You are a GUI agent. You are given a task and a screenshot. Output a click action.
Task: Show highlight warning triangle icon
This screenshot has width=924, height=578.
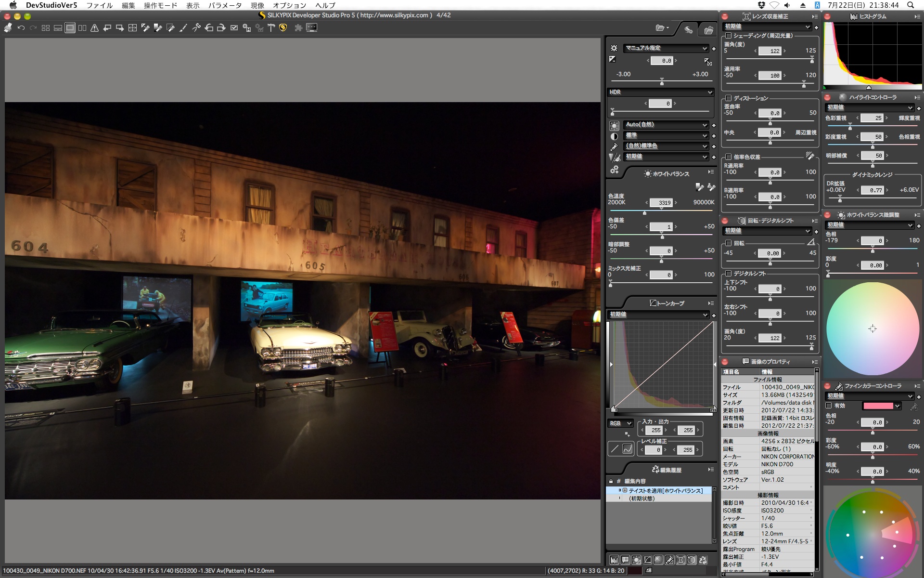[x=95, y=28]
